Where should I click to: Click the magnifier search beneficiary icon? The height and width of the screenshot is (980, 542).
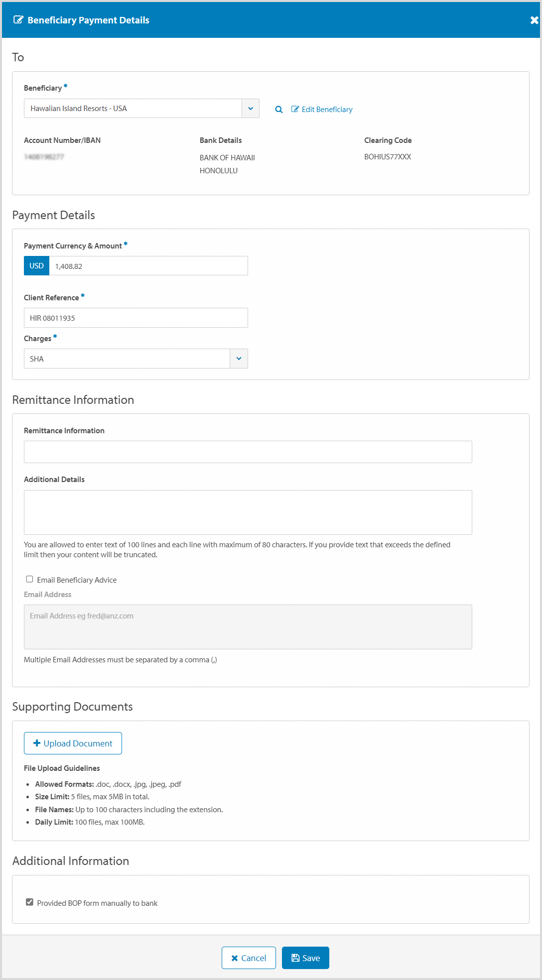[x=279, y=110]
